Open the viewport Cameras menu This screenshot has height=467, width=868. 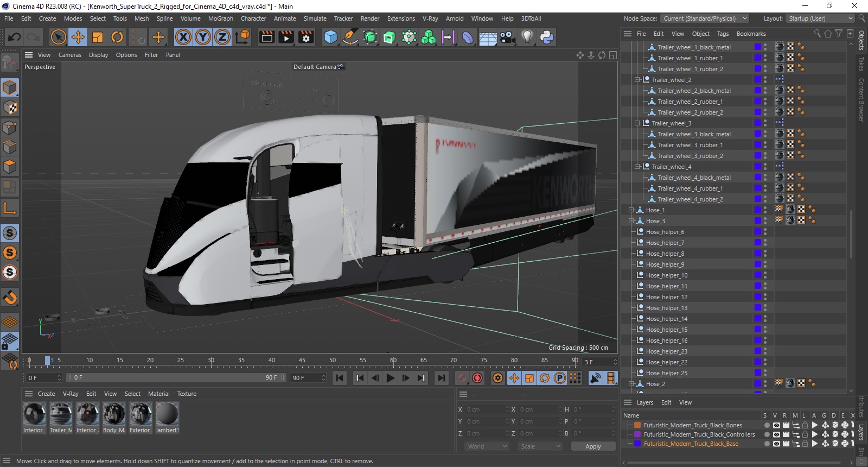[69, 55]
